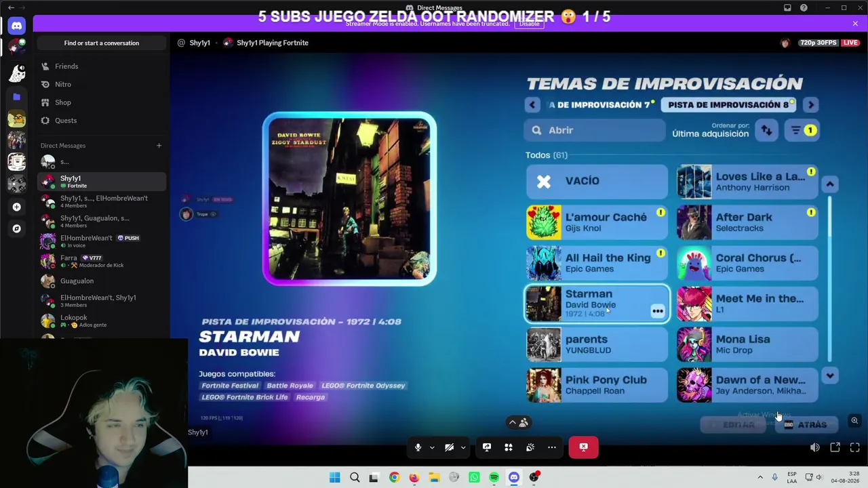Image resolution: width=868 pixels, height=488 pixels.
Task: Pop out the stream window
Action: (x=835, y=447)
